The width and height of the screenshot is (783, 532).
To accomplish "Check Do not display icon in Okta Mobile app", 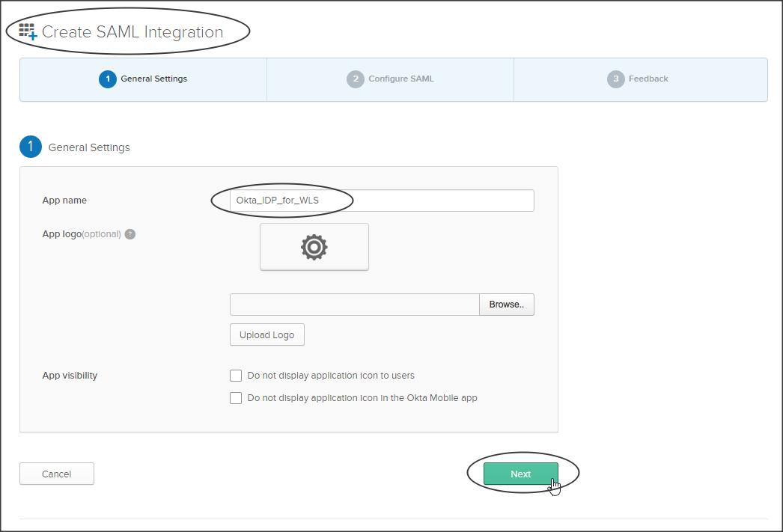I will tap(236, 398).
